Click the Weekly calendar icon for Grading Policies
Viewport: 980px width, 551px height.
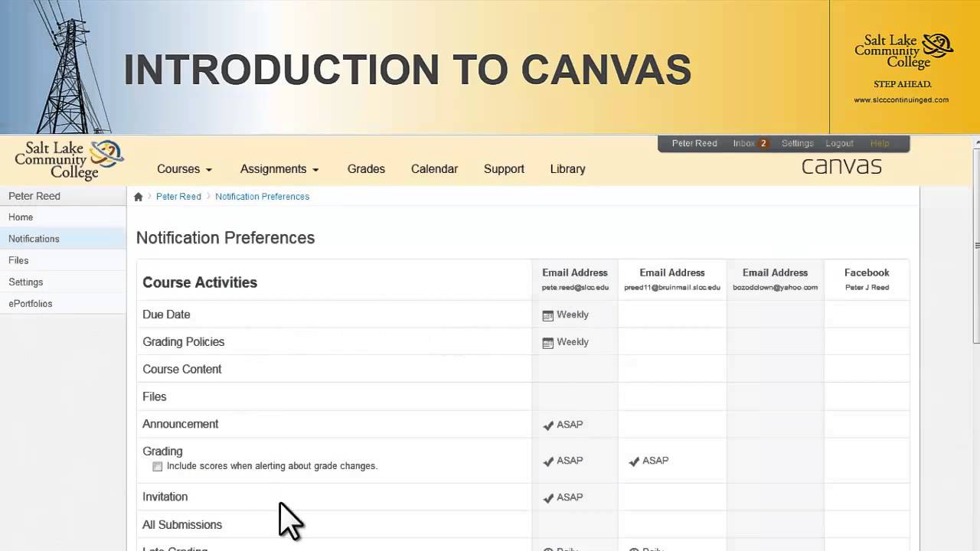(547, 343)
